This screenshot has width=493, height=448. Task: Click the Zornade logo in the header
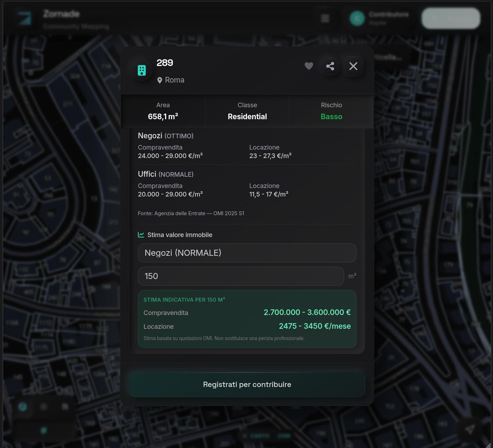25,18
